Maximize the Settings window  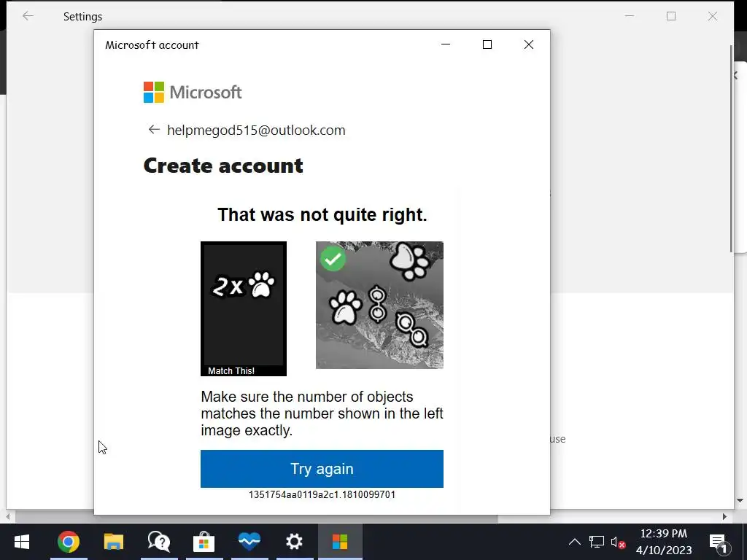point(671,16)
